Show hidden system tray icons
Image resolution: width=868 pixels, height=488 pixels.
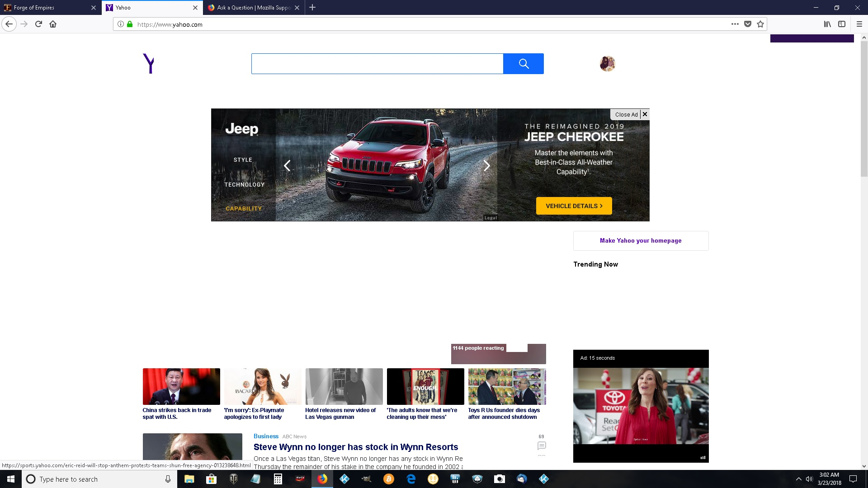pos(799,479)
